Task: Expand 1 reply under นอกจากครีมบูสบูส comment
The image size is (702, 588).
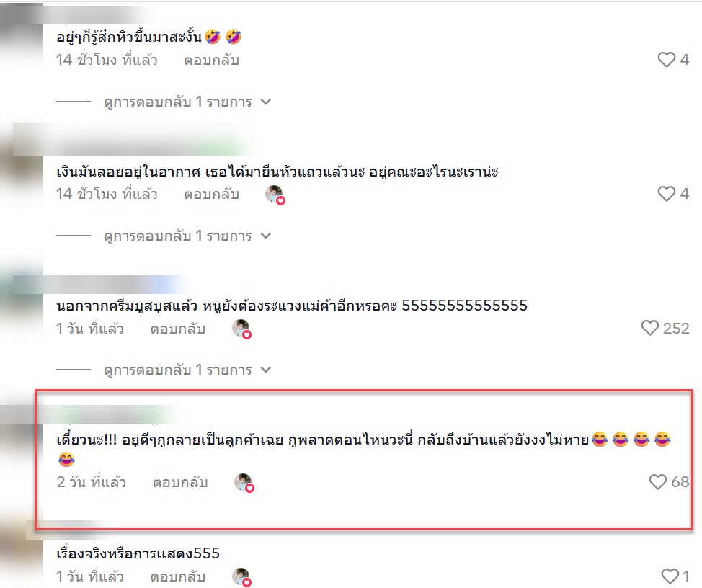Action: click(187, 370)
